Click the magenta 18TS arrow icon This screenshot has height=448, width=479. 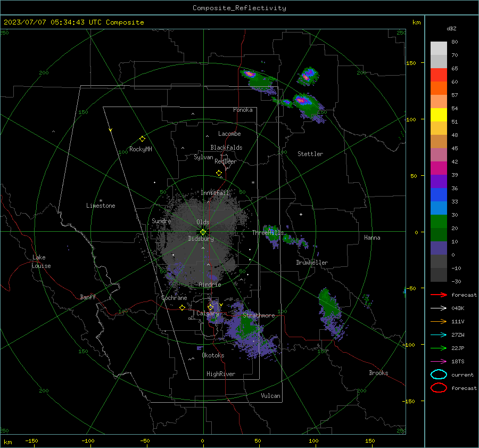click(x=439, y=362)
